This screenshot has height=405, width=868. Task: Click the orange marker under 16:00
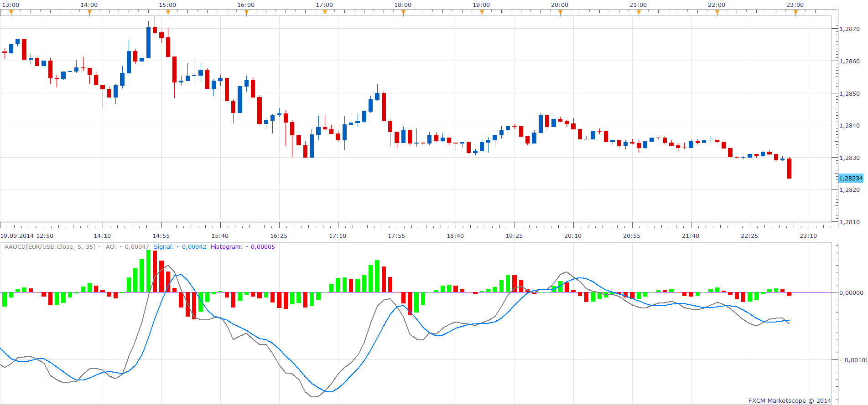[246, 13]
